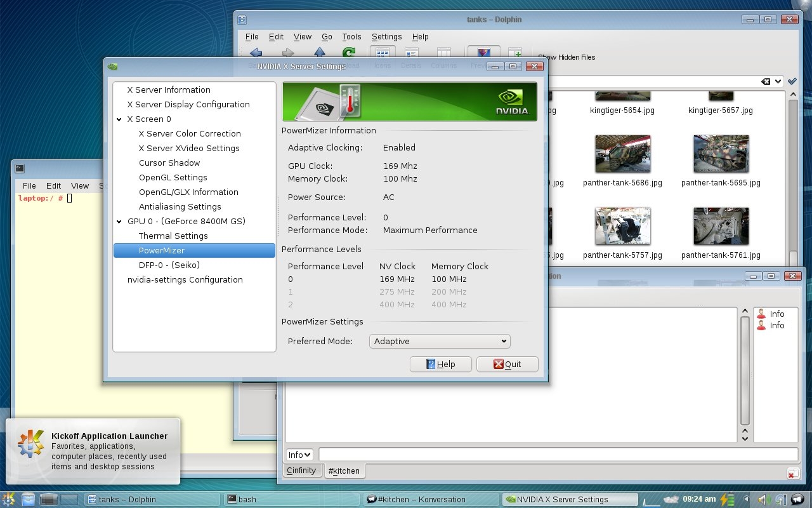Click the panther-tank-5686.jpg thumbnail
Screen dimensions: 812x508
[x=622, y=154]
